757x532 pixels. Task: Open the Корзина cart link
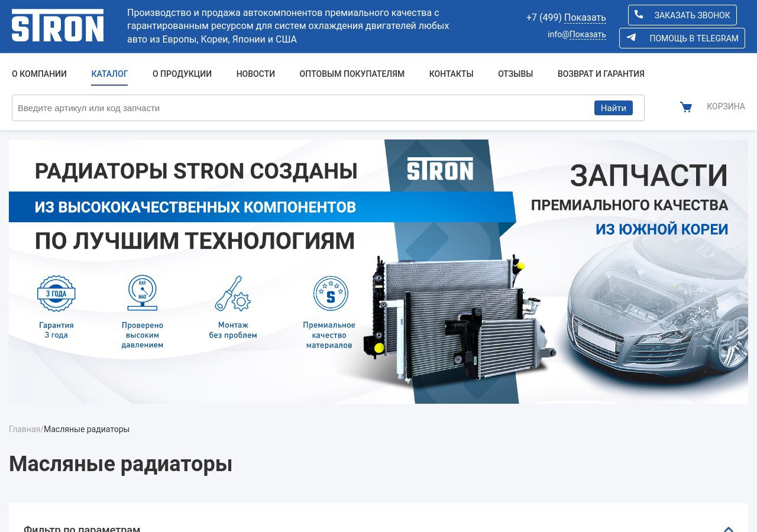[726, 106]
